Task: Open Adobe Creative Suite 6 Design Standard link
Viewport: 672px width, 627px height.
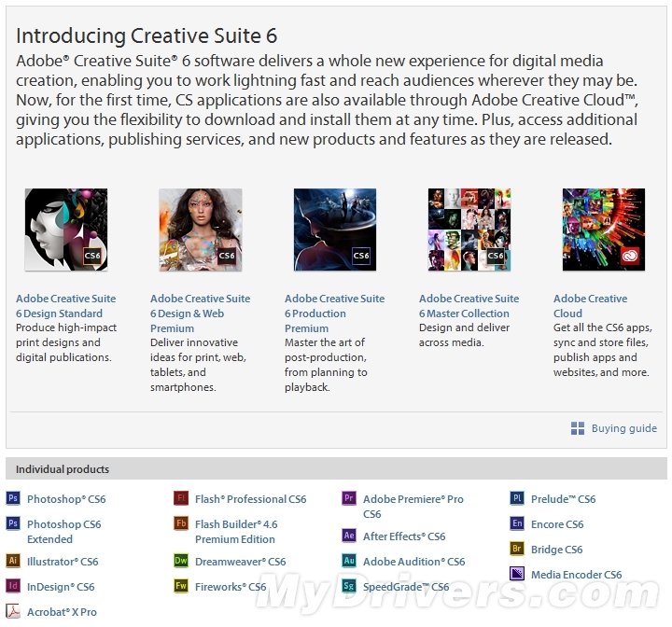Action: pos(65,306)
